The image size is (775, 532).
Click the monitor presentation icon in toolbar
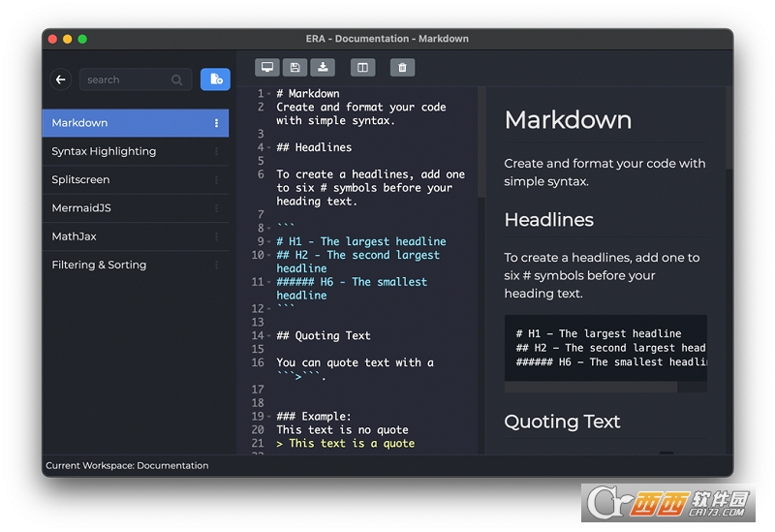pyautogui.click(x=267, y=67)
